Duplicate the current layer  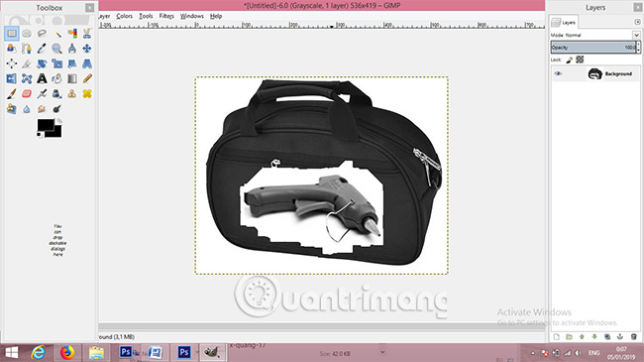click(607, 337)
